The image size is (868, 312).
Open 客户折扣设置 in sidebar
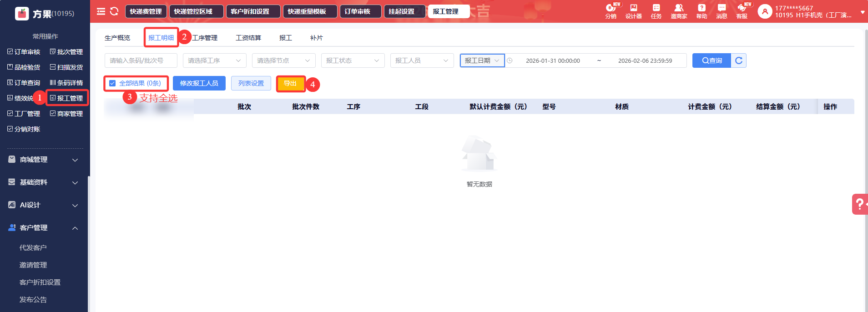(40, 282)
